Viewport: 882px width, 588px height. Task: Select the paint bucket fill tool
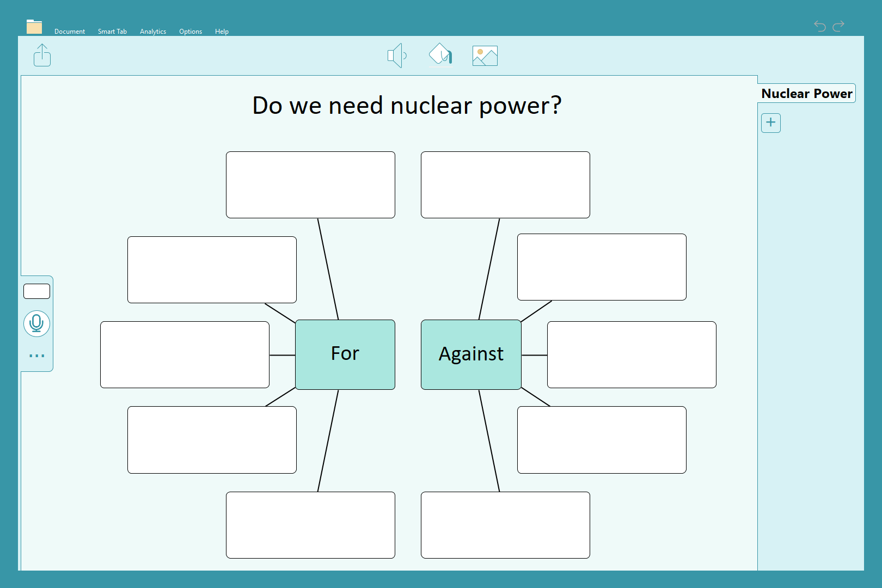click(x=440, y=55)
